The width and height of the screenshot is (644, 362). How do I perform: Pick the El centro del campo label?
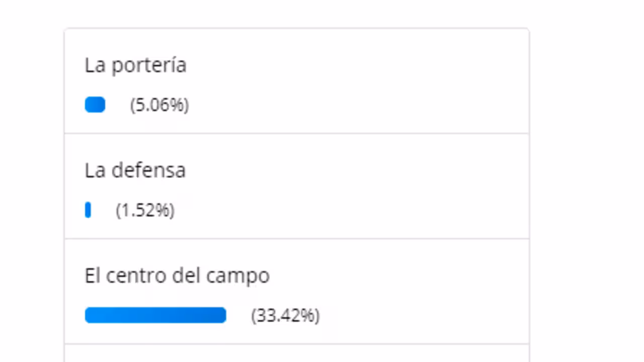177,276
